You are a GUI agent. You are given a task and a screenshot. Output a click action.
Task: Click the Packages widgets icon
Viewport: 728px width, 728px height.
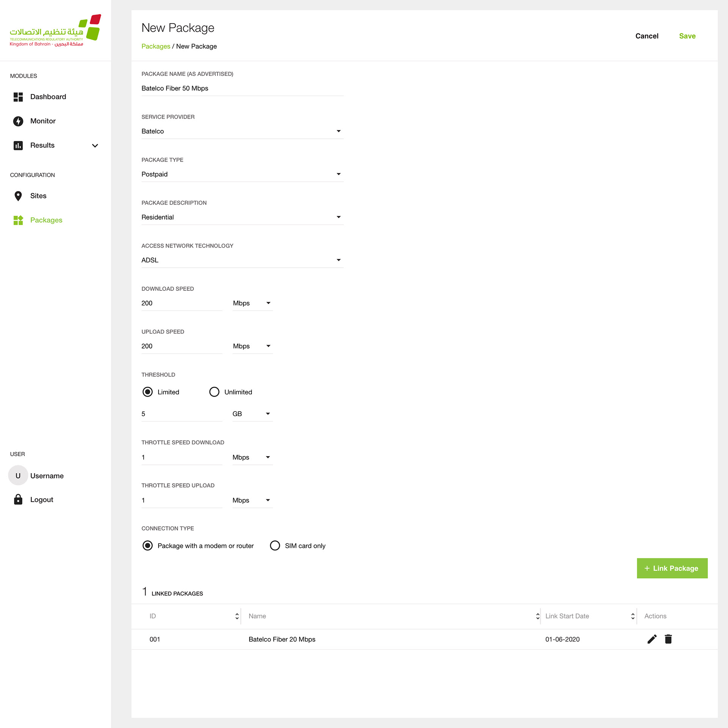click(18, 220)
